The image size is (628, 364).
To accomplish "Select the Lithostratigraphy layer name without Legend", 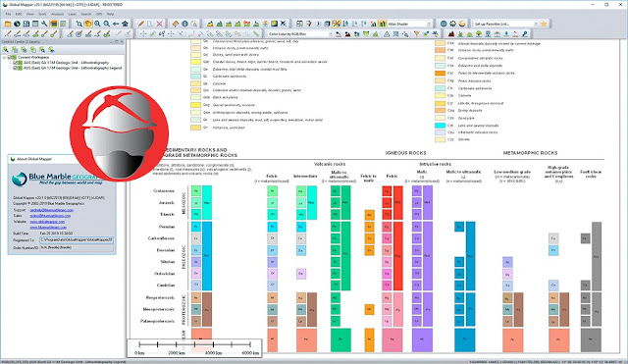I will pos(66,63).
